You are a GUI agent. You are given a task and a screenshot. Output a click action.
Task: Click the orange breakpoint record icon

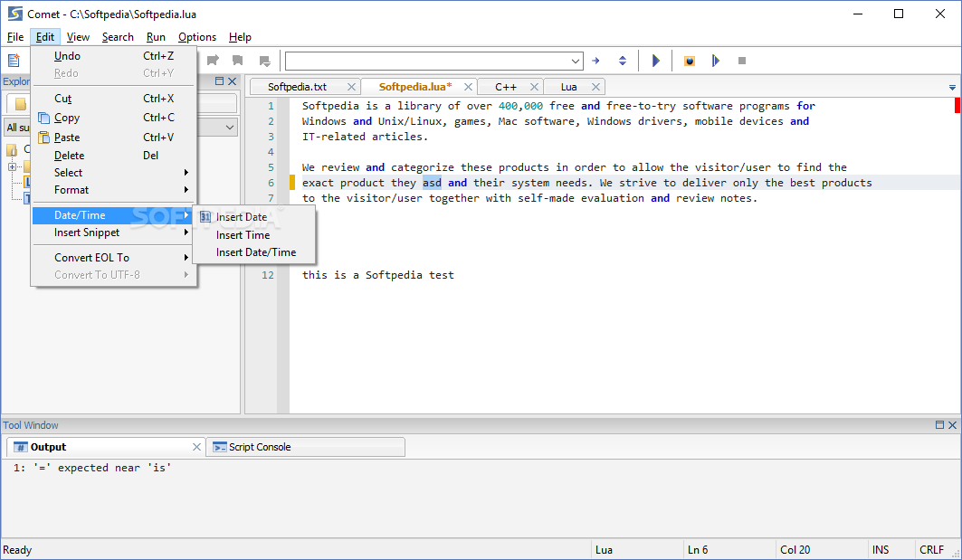tap(690, 61)
